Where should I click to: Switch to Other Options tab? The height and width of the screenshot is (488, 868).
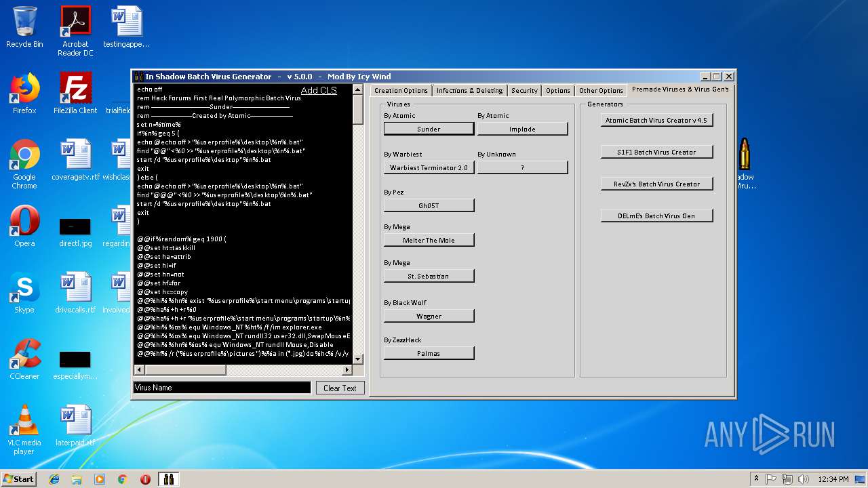pyautogui.click(x=601, y=90)
